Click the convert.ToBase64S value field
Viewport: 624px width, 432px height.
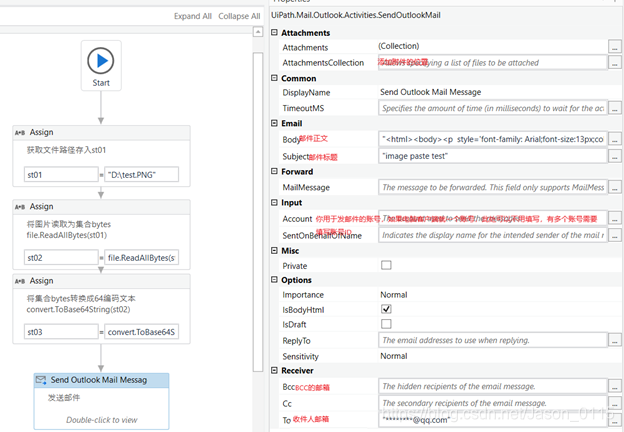[141, 332]
